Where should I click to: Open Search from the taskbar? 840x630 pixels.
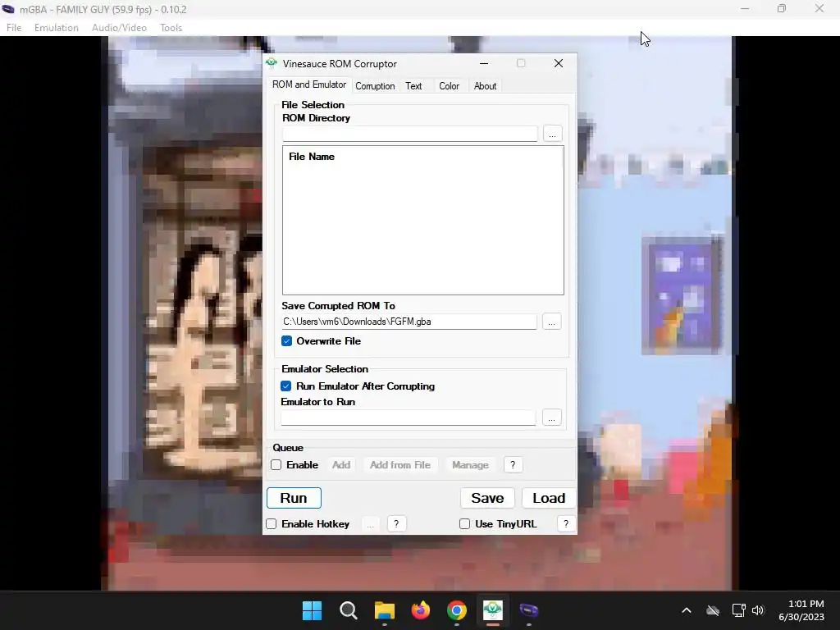click(348, 610)
